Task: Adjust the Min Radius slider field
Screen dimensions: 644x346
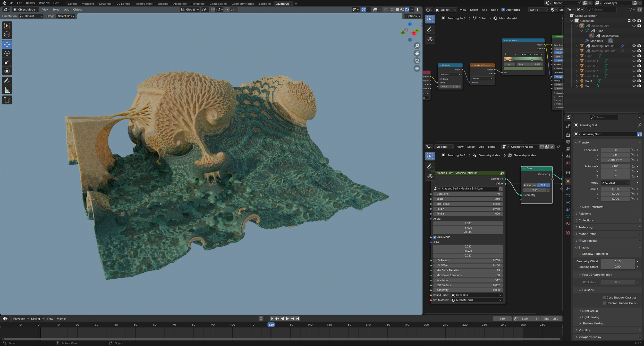Action: 468,204
